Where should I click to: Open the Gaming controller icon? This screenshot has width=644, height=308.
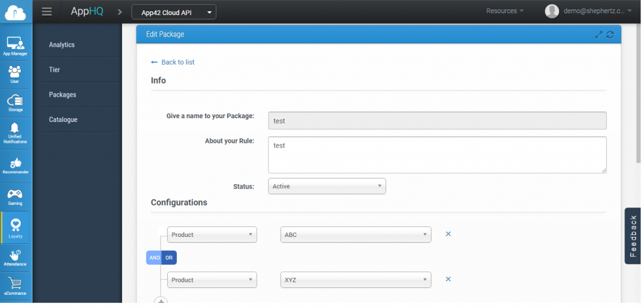point(15,195)
